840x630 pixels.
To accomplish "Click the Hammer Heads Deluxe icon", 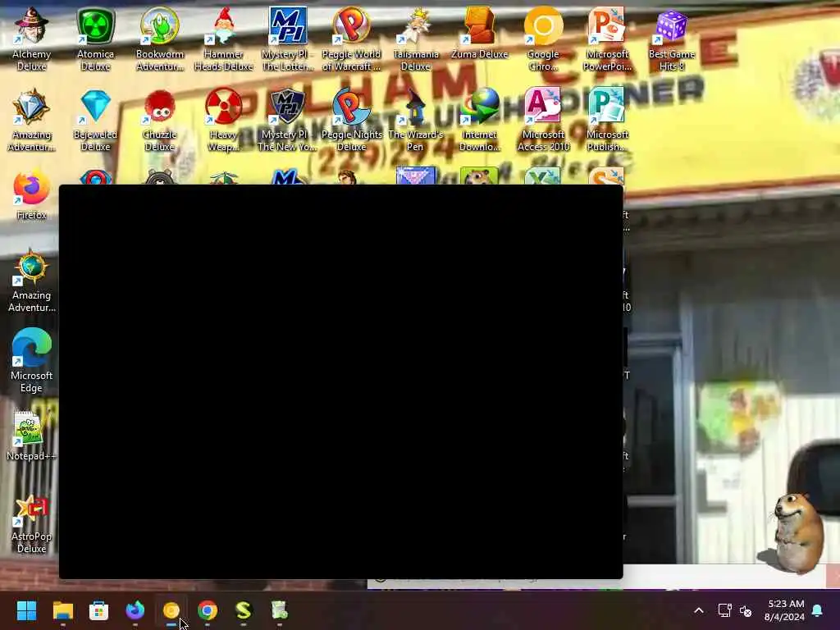I will tap(223, 39).
